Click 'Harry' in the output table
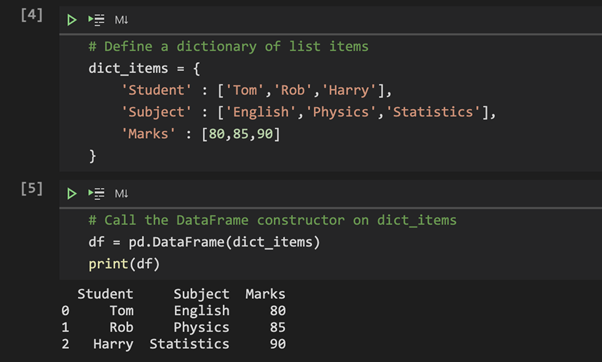 tap(113, 344)
